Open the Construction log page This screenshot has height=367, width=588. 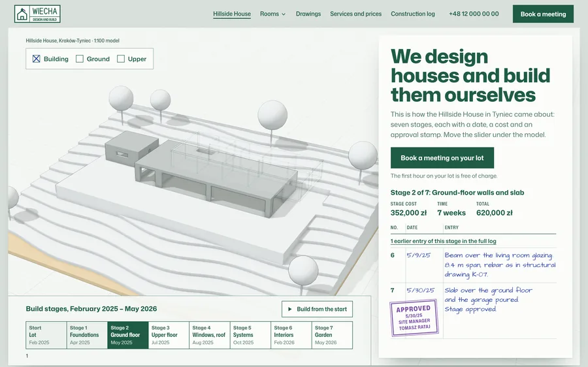coord(413,14)
